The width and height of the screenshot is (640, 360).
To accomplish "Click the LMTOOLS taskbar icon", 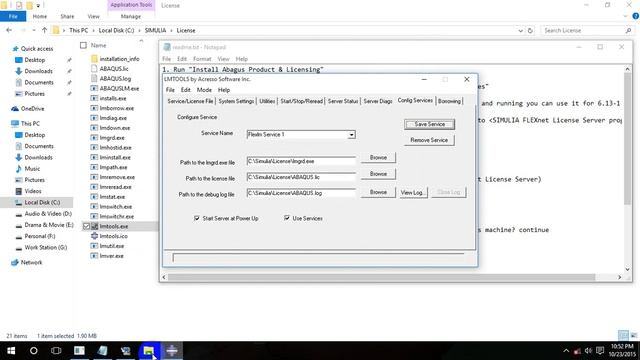I will (172, 351).
